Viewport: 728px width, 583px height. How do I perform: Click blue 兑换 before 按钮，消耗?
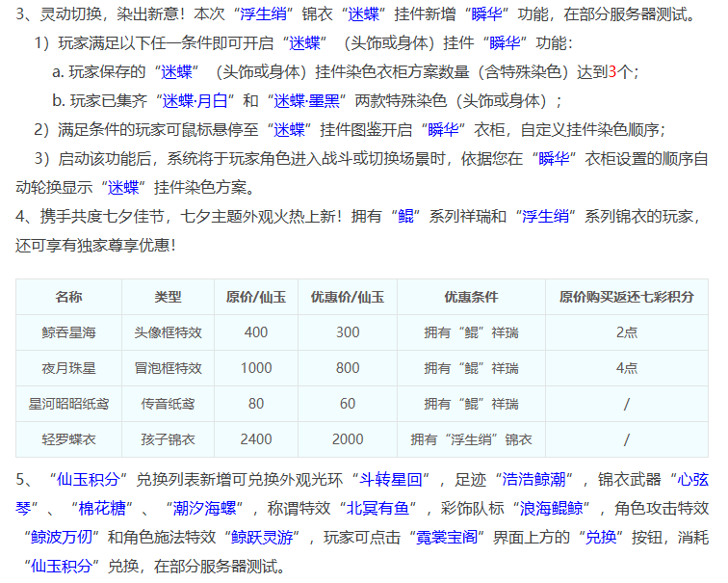pos(601,538)
